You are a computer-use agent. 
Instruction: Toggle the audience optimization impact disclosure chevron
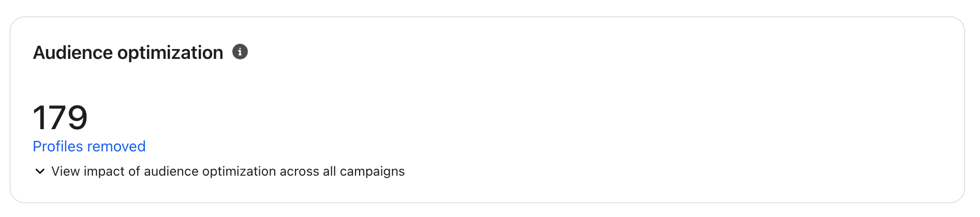[40, 172]
